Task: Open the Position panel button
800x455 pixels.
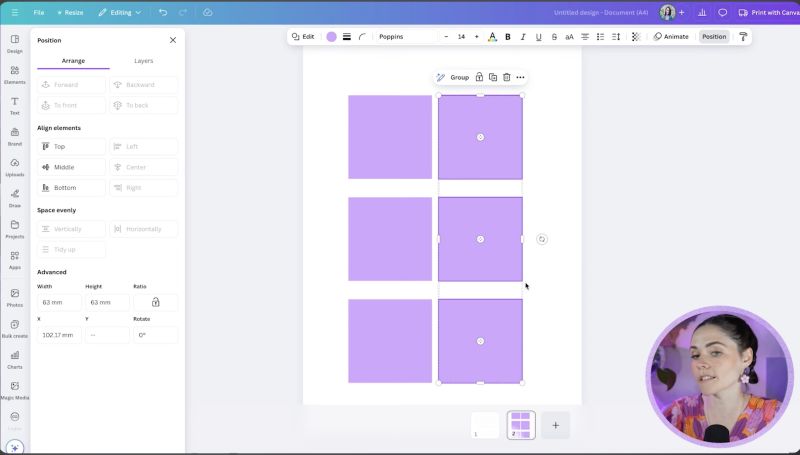Action: pyautogui.click(x=714, y=37)
